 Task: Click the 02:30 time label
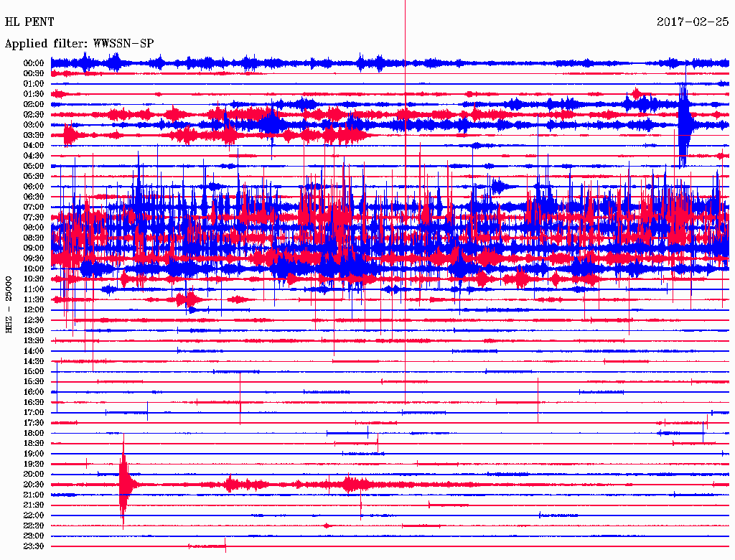click(34, 114)
